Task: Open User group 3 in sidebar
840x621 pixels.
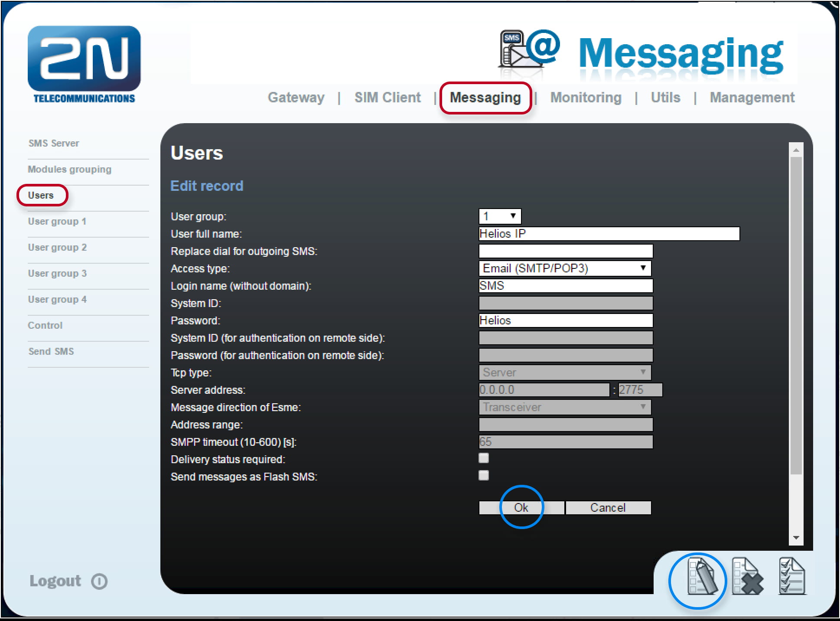Action: [x=57, y=274]
